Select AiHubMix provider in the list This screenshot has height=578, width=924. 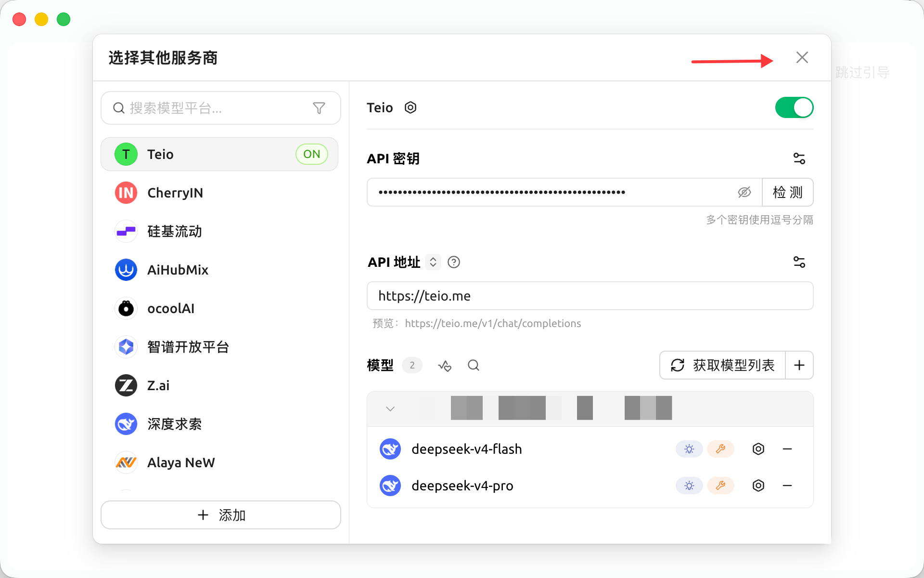point(219,270)
